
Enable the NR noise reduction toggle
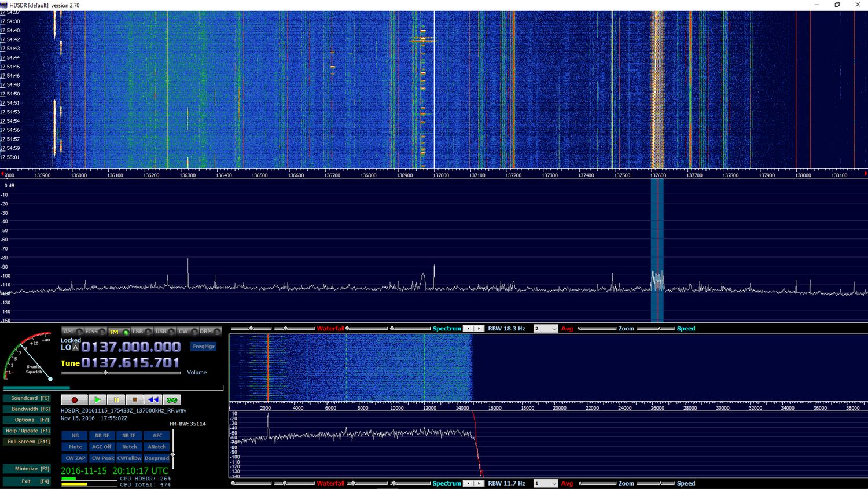pos(75,436)
